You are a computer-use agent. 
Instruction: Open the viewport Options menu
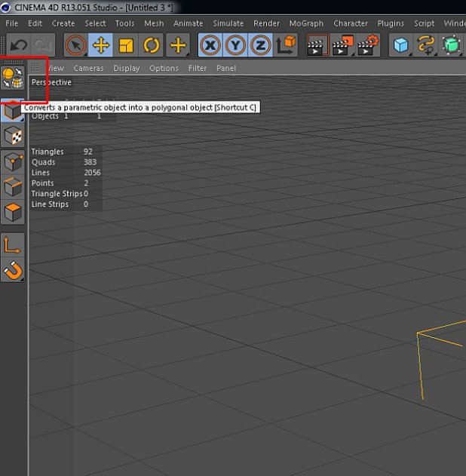[x=164, y=69]
